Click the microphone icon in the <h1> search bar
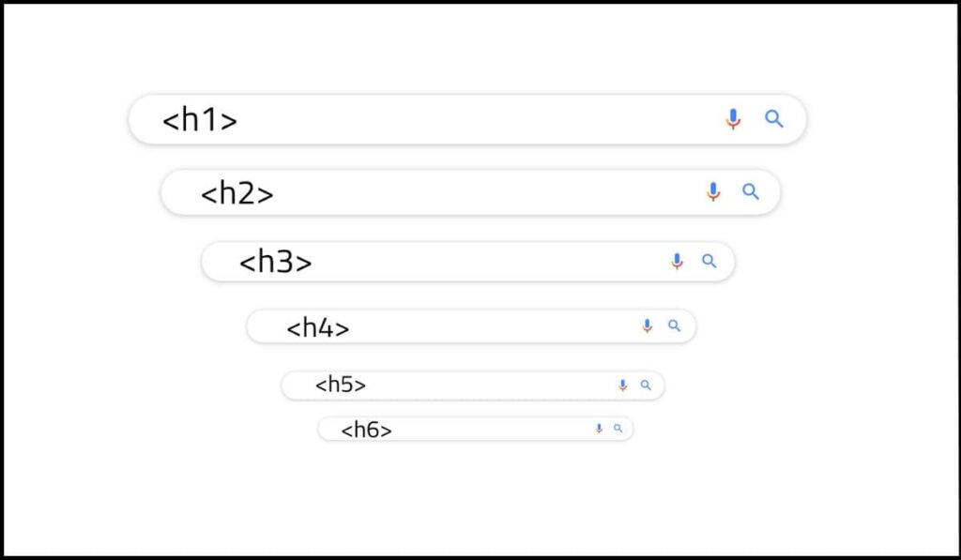 click(x=733, y=119)
